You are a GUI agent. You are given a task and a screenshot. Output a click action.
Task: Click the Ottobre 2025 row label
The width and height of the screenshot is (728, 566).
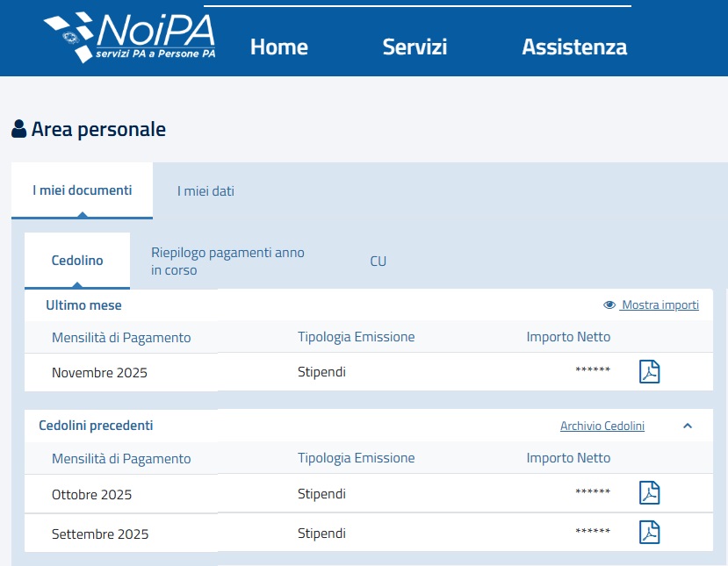(91, 495)
